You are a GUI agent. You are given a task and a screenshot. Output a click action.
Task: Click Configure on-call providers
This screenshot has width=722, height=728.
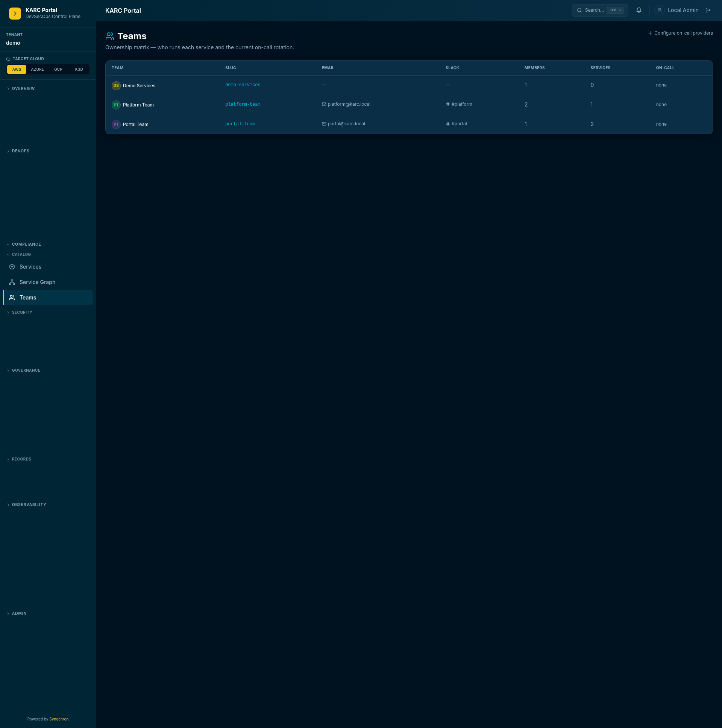(680, 33)
